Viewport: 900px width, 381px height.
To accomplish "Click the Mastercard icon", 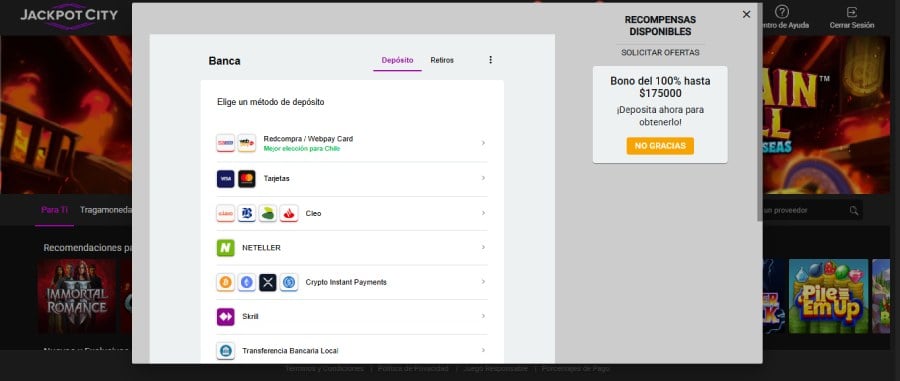I will (247, 178).
